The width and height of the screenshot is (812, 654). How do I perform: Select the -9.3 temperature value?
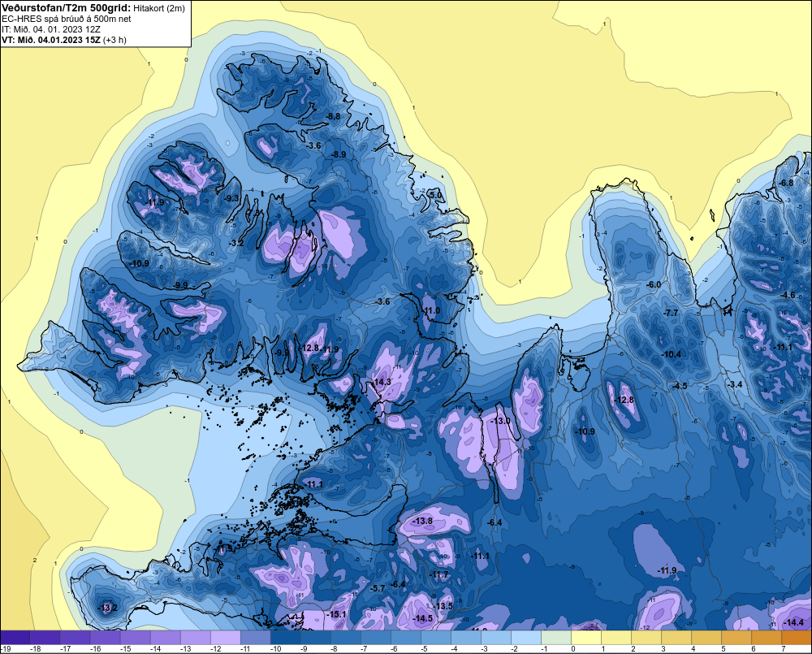[x=231, y=198]
